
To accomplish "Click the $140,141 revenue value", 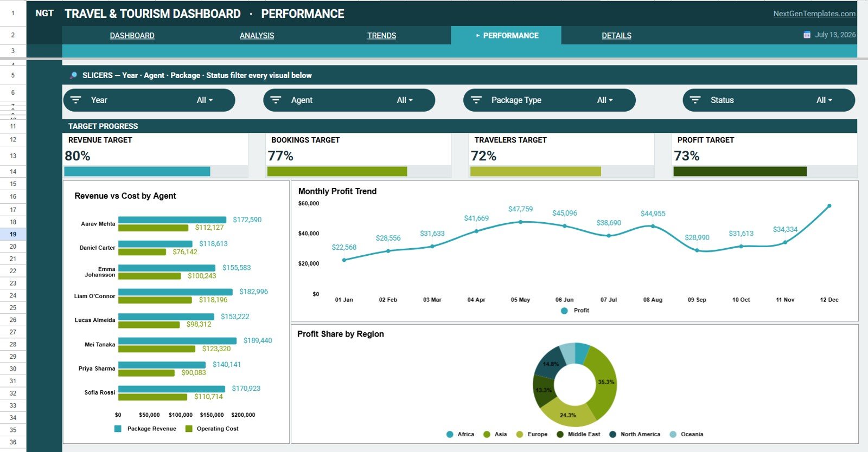I will point(226,365).
